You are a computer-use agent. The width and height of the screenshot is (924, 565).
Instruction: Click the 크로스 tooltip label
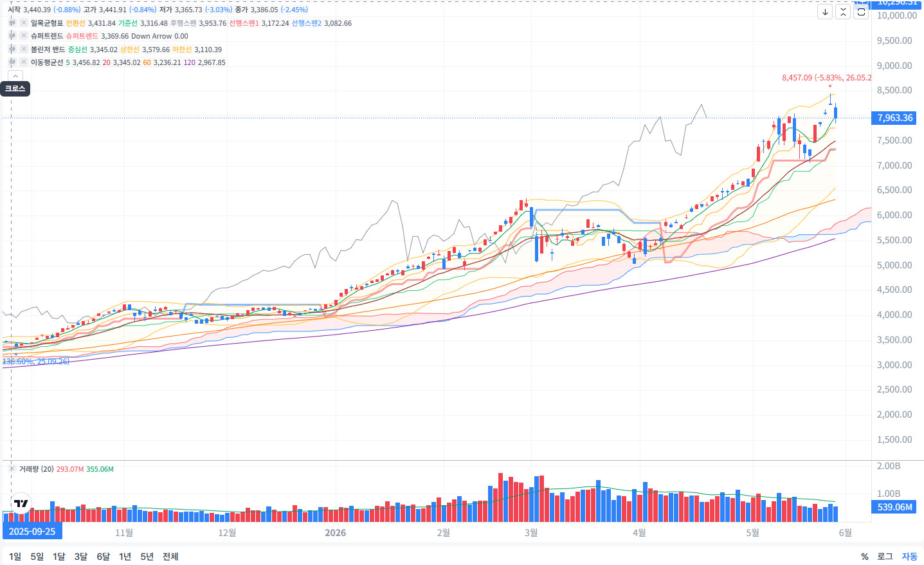(x=15, y=88)
